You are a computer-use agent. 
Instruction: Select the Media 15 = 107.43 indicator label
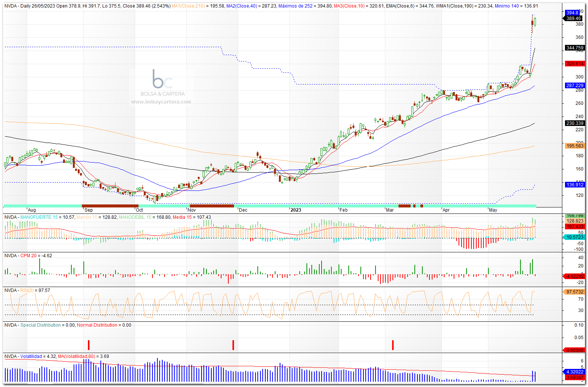coord(192,217)
